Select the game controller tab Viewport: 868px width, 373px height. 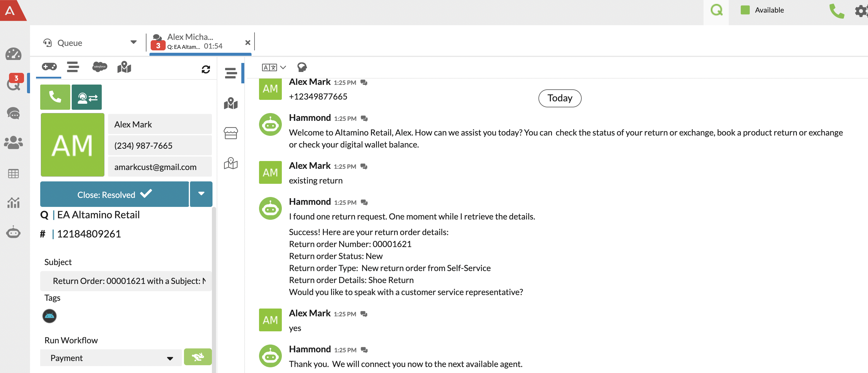[x=49, y=67]
